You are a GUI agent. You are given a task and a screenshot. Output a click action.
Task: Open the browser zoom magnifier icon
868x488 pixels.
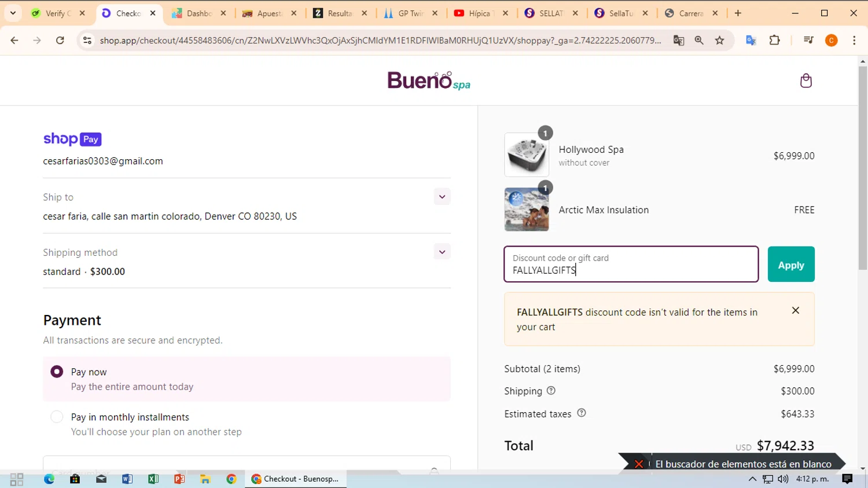coord(699,40)
